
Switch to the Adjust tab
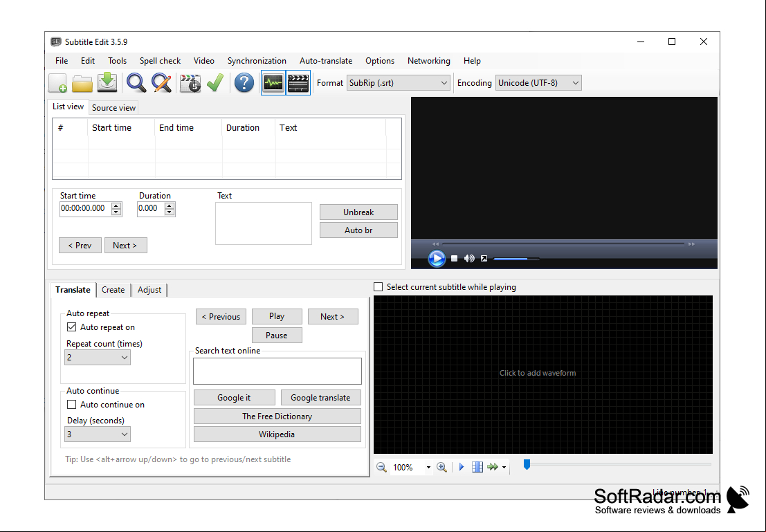click(149, 290)
